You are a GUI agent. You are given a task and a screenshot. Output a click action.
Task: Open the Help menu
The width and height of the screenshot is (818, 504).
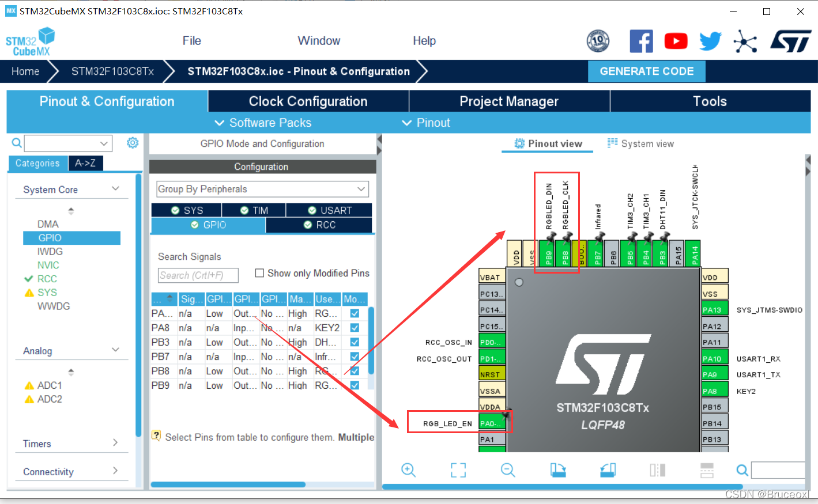click(x=424, y=41)
